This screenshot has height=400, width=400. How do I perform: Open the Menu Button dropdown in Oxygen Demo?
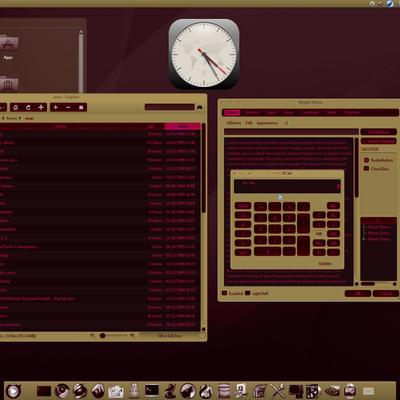(x=378, y=141)
